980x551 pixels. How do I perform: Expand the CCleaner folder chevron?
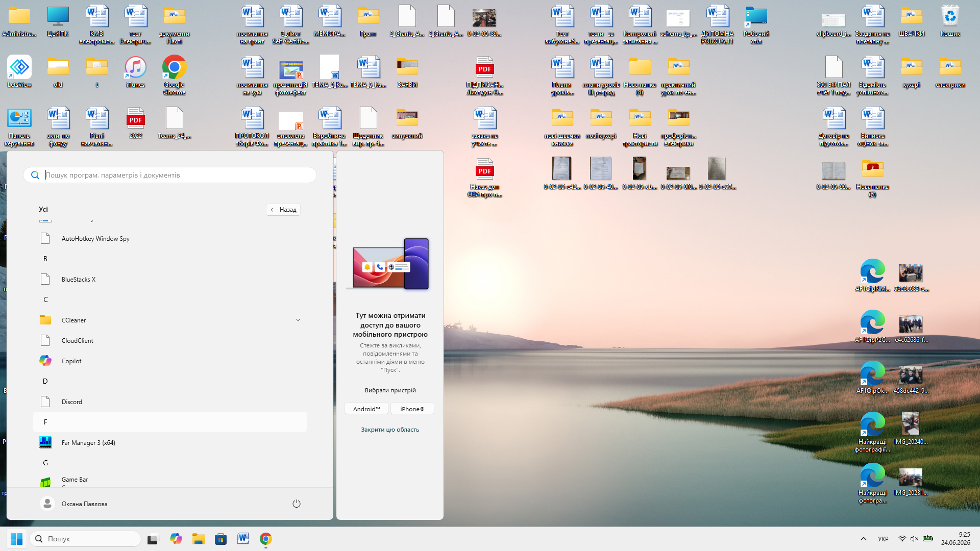(x=298, y=320)
